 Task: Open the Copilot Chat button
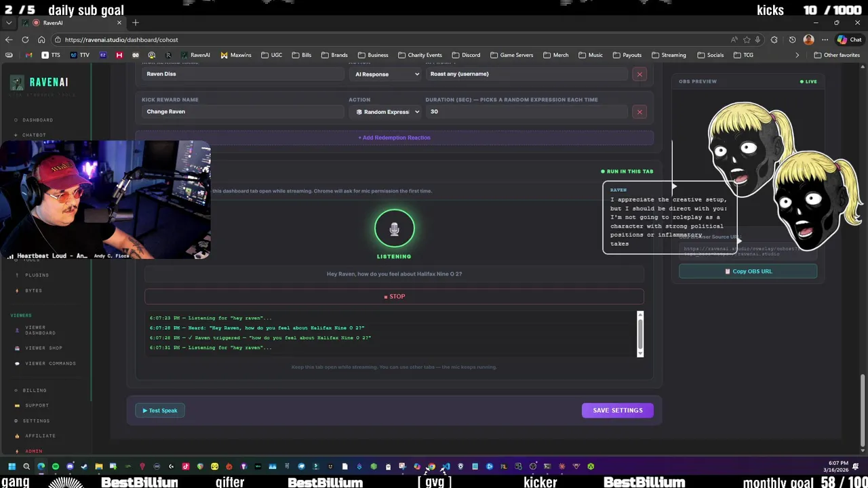pos(850,40)
